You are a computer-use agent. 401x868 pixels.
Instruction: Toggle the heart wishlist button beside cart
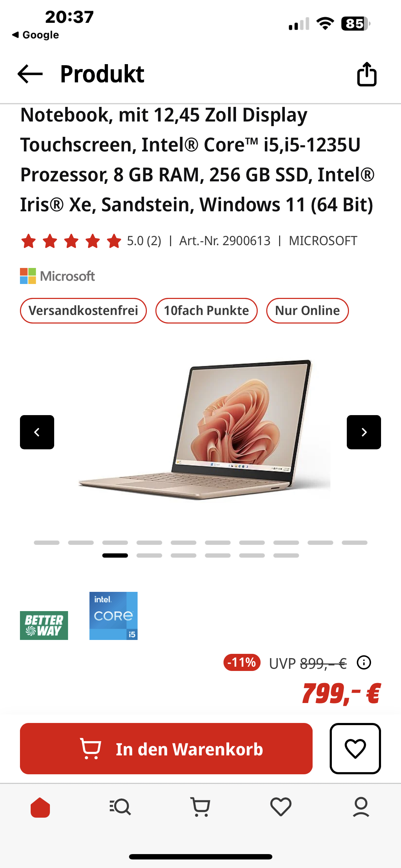coord(355,748)
